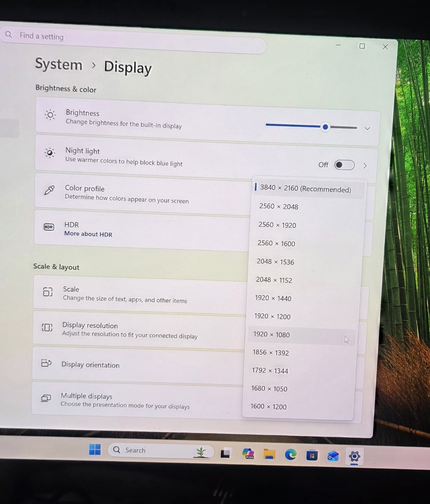The width and height of the screenshot is (430, 504).
Task: Open the Color profile setting row
Action: pyautogui.click(x=142, y=194)
